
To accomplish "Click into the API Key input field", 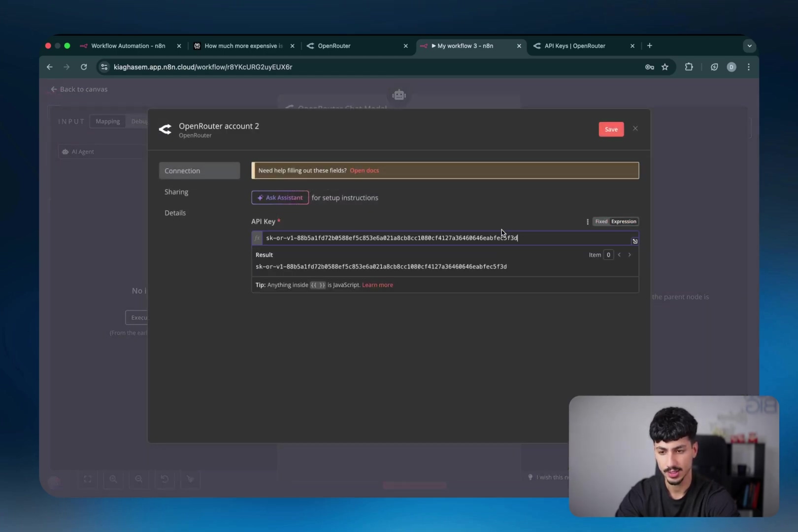I will coord(445,238).
